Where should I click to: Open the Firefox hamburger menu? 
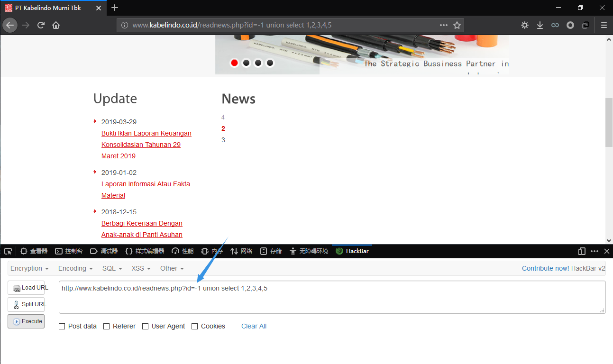[x=604, y=25]
